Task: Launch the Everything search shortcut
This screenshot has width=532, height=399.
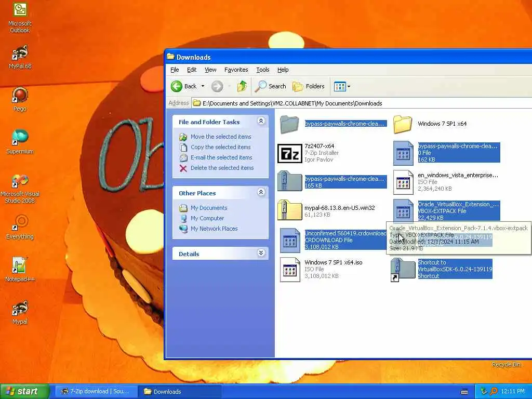Action: pos(20,227)
